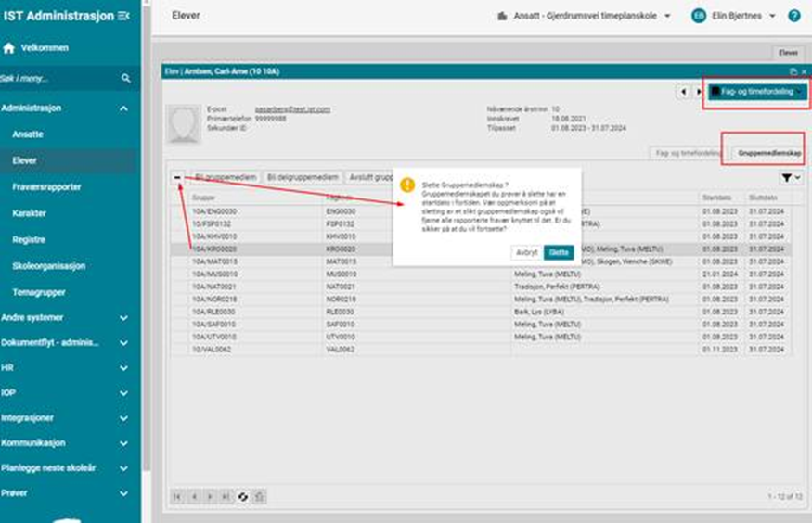Cancel the dialog with Avbryt
The image size is (812, 523).
(x=526, y=252)
